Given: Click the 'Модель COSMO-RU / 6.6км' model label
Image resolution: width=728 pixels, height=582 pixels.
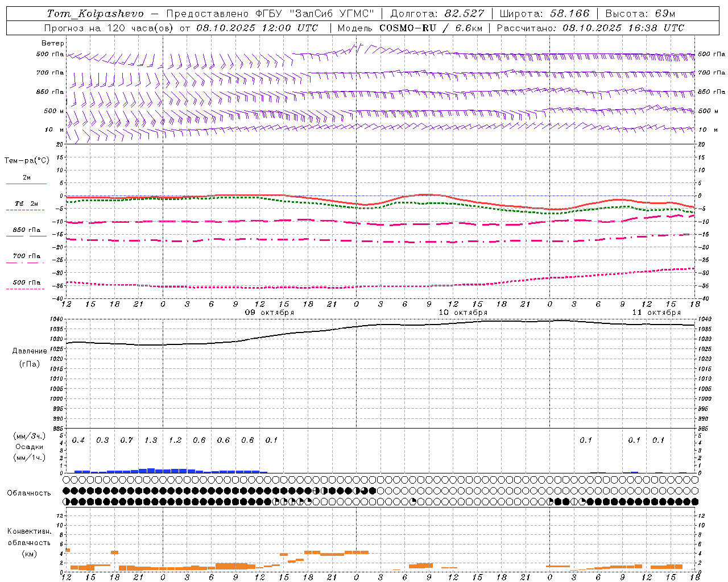Looking at the screenshot, I should coord(409,28).
